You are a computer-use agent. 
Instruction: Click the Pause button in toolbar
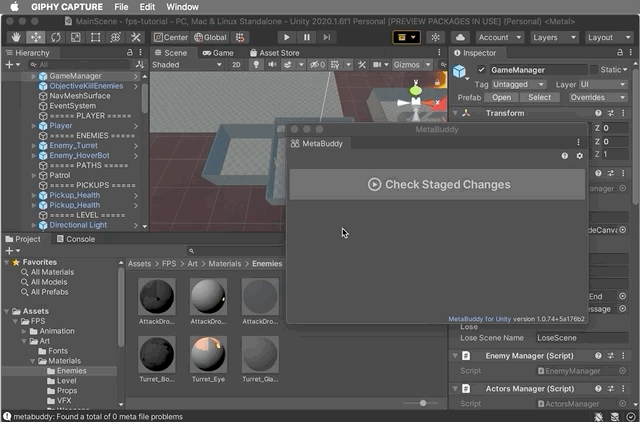pyautogui.click(x=308, y=37)
